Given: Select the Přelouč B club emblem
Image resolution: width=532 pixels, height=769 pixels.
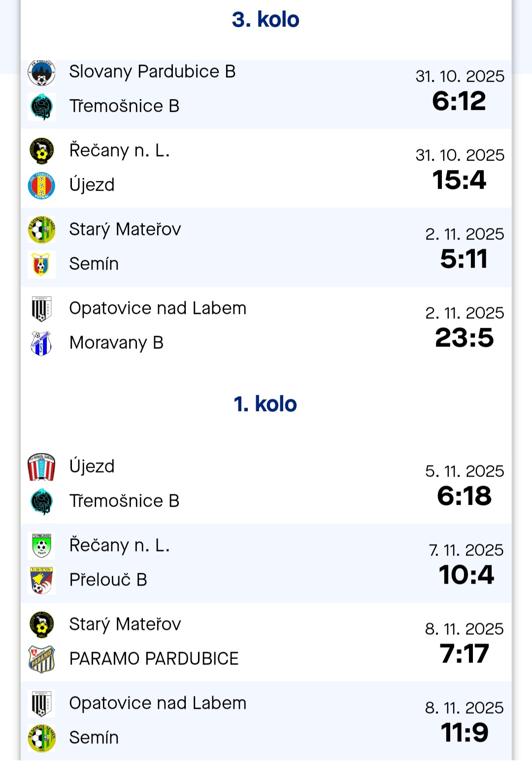Looking at the screenshot, I should click(x=41, y=580).
